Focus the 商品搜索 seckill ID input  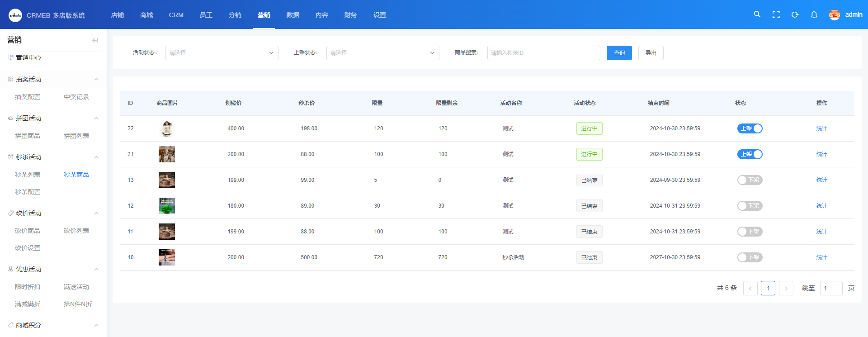[x=543, y=53]
